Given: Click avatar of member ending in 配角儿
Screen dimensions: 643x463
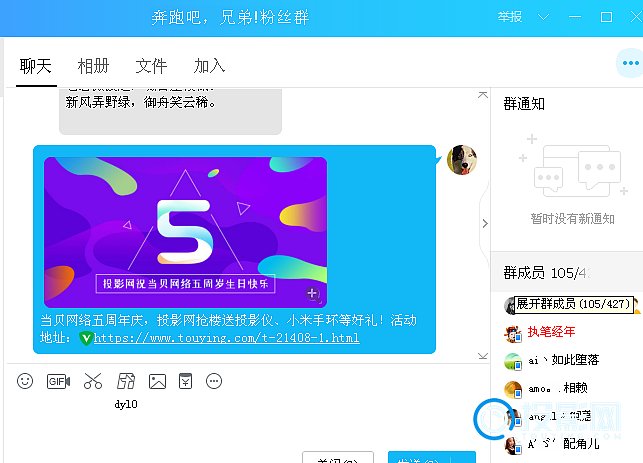Looking at the screenshot, I should 513,446.
